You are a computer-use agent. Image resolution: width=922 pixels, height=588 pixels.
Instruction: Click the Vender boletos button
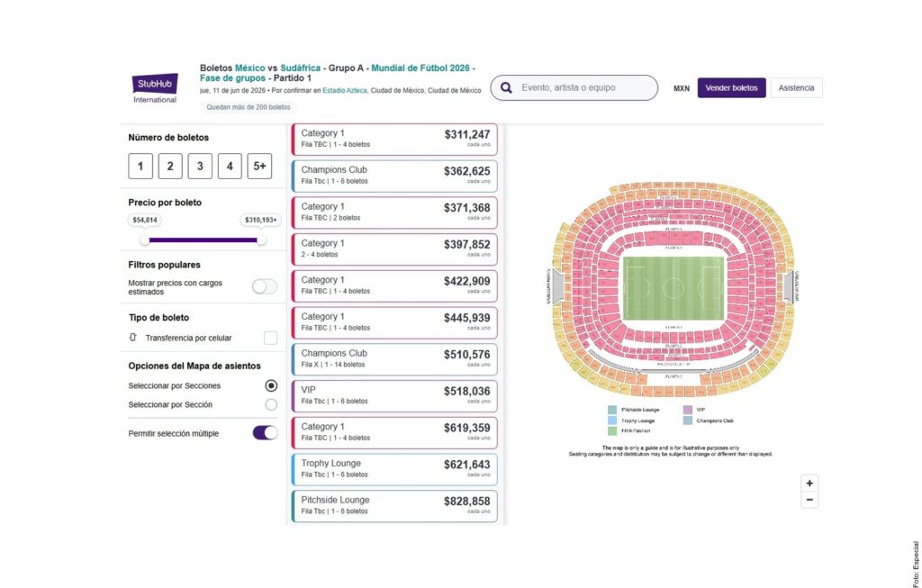click(x=731, y=88)
